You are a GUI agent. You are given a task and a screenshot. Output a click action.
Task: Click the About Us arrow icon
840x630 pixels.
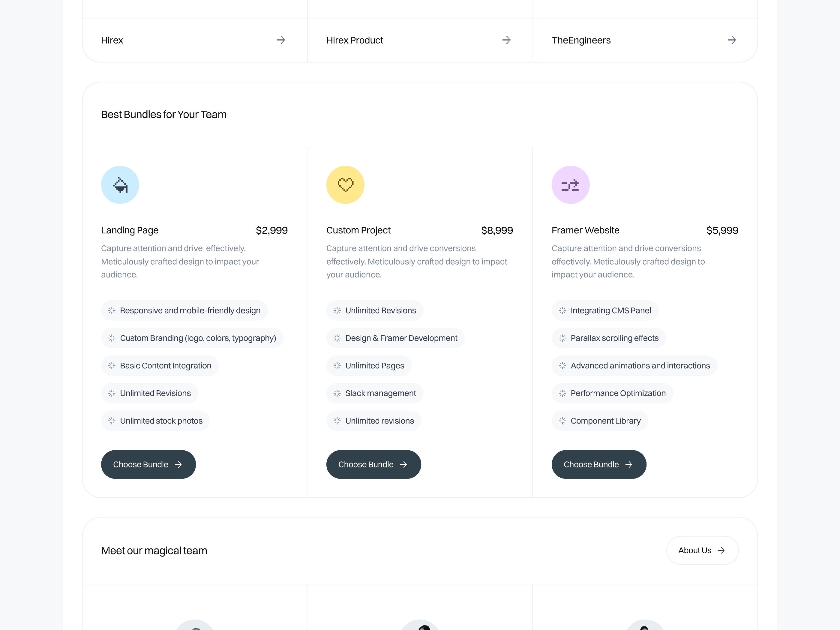coord(721,550)
